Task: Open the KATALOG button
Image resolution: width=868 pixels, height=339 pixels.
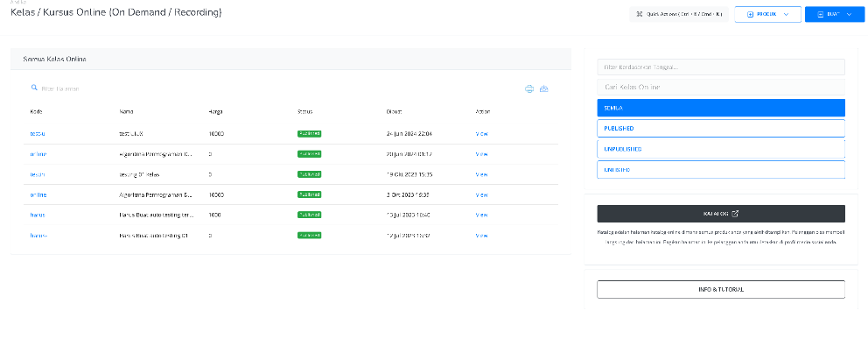Action: coord(721,214)
